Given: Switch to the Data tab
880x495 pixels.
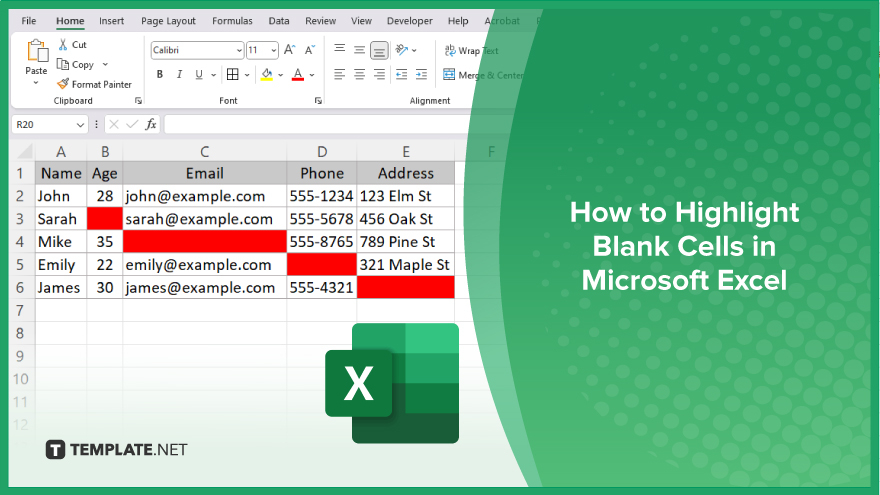Looking at the screenshot, I should coord(279,21).
